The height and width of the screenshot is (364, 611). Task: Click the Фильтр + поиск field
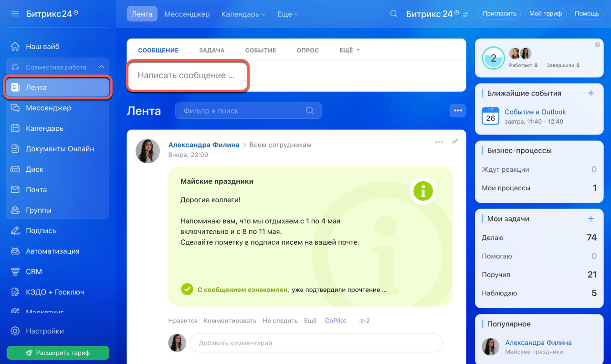(248, 111)
